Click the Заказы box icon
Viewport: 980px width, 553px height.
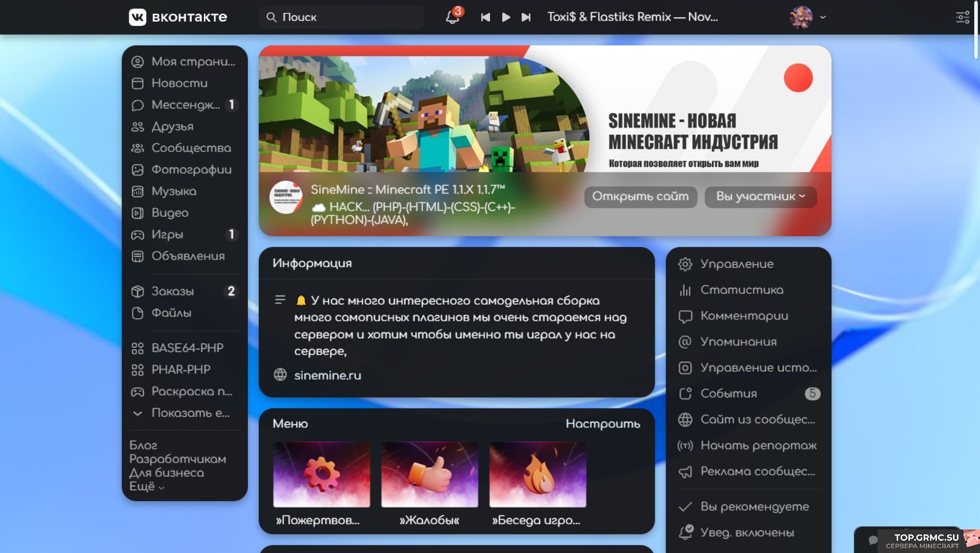[x=138, y=291]
